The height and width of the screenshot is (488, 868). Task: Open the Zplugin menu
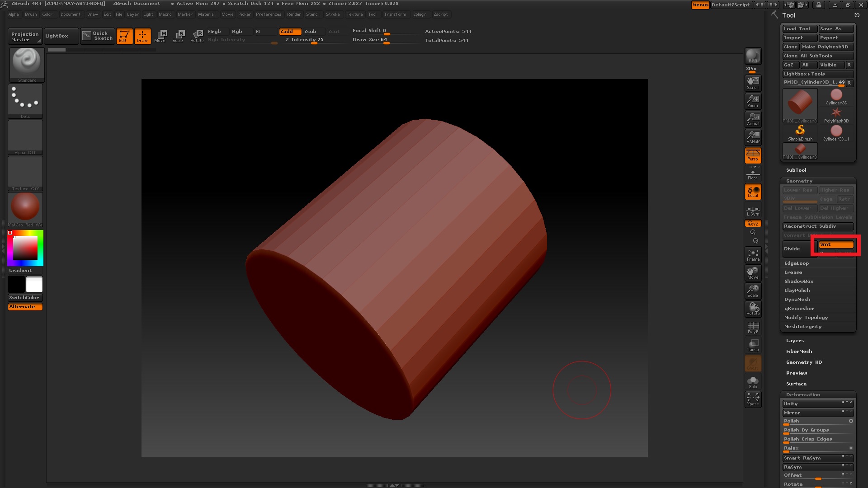point(420,14)
